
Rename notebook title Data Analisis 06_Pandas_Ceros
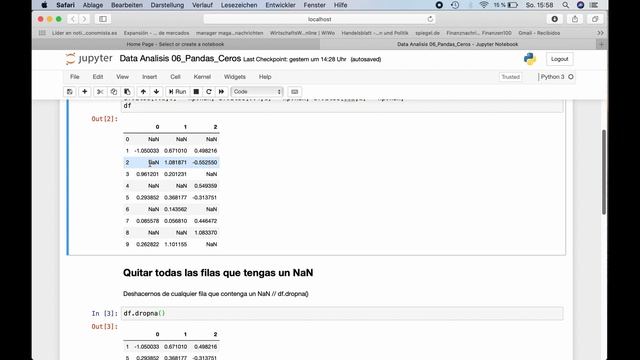(180, 59)
